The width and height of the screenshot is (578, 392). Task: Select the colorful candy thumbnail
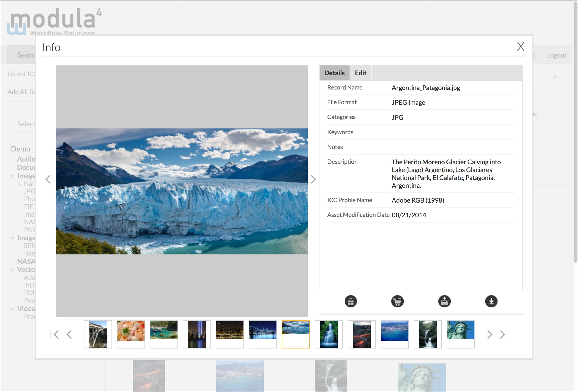131,334
